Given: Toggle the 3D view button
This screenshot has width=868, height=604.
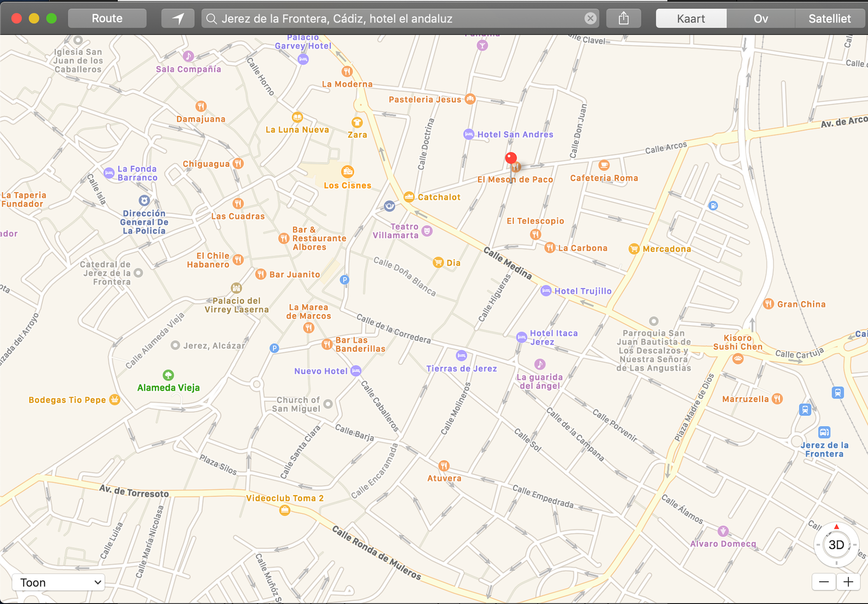Looking at the screenshot, I should [836, 545].
